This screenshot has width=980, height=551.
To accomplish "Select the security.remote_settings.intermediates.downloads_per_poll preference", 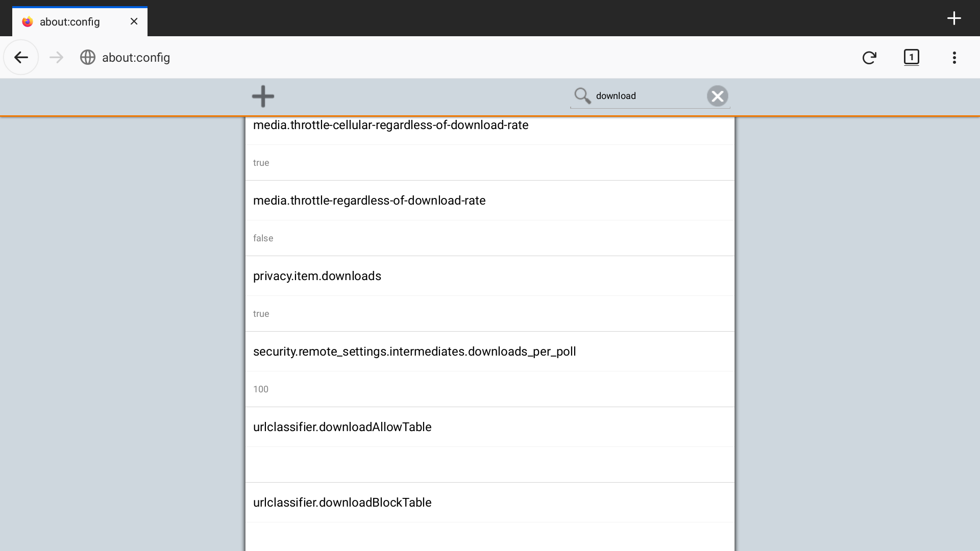I will coord(414,352).
